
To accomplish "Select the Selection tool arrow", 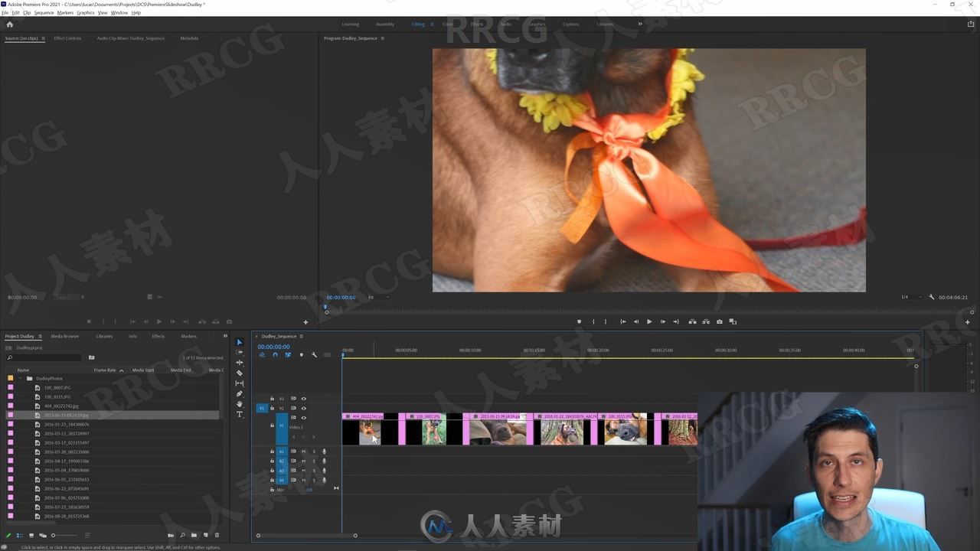I will tap(239, 342).
